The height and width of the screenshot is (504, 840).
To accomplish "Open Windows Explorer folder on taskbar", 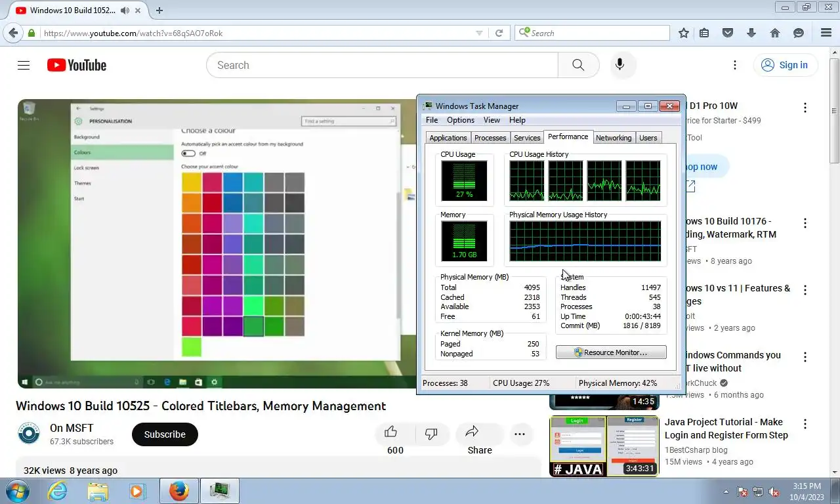I will (x=98, y=491).
